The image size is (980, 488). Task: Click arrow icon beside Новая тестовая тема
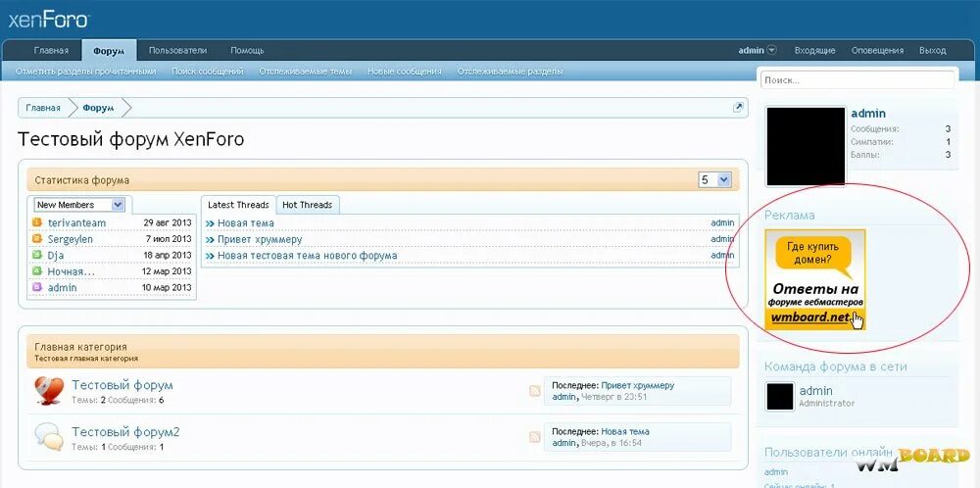click(x=210, y=256)
